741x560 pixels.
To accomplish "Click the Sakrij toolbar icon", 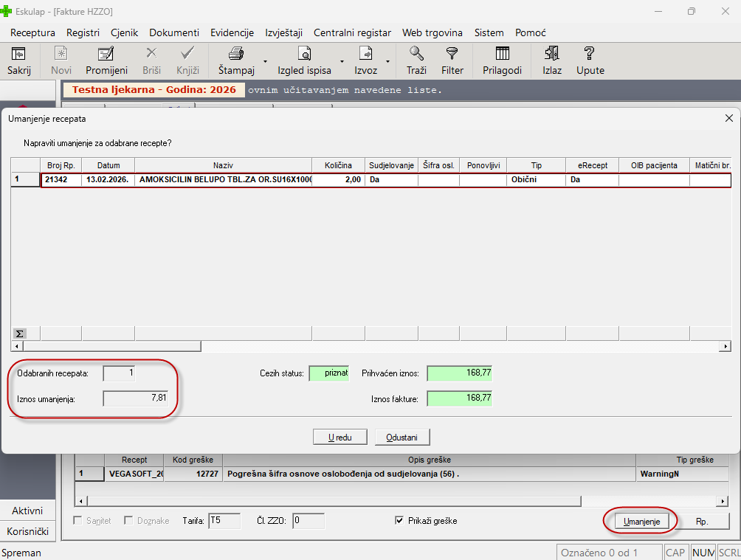I will (19, 54).
